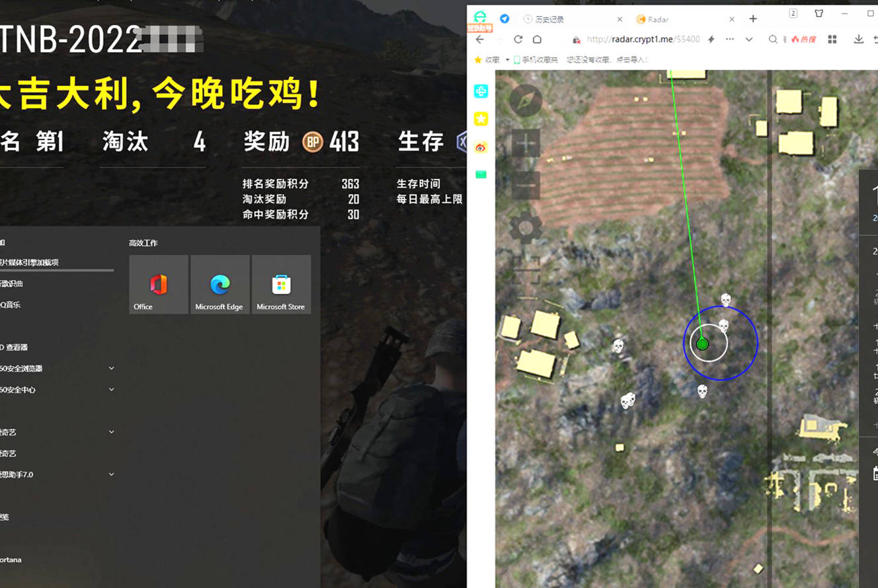Zoom out the radar map
The image size is (878, 588).
tap(526, 186)
